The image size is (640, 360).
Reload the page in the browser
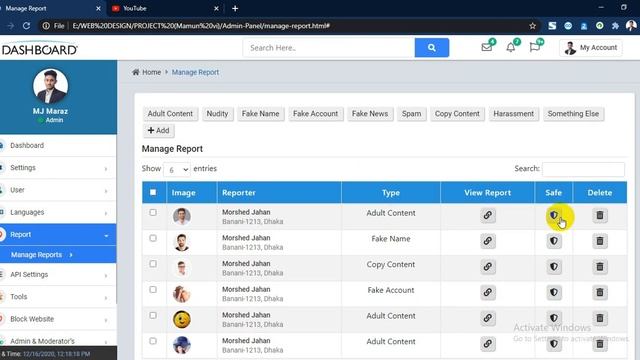click(27, 26)
